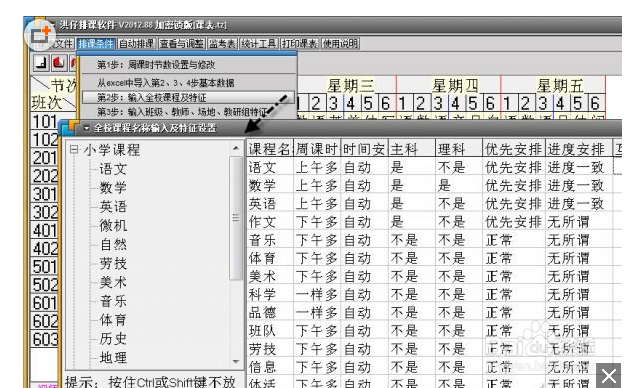Select class 201 row header in timetable
Screen dimensions: 633x388
pos(45,158)
